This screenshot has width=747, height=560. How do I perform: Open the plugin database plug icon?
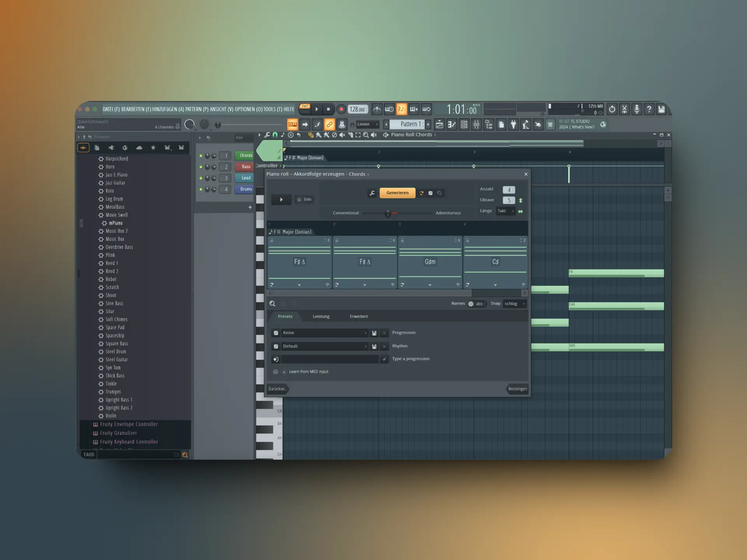click(514, 124)
